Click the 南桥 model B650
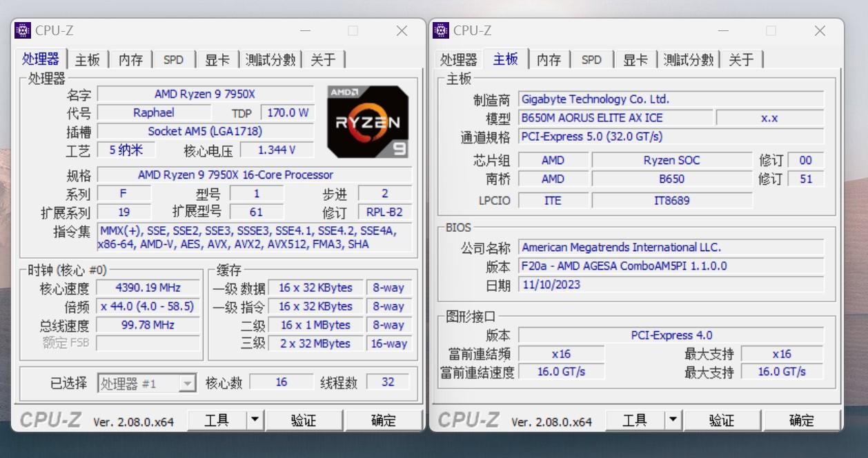Image resolution: width=868 pixels, height=458 pixels. [x=672, y=179]
